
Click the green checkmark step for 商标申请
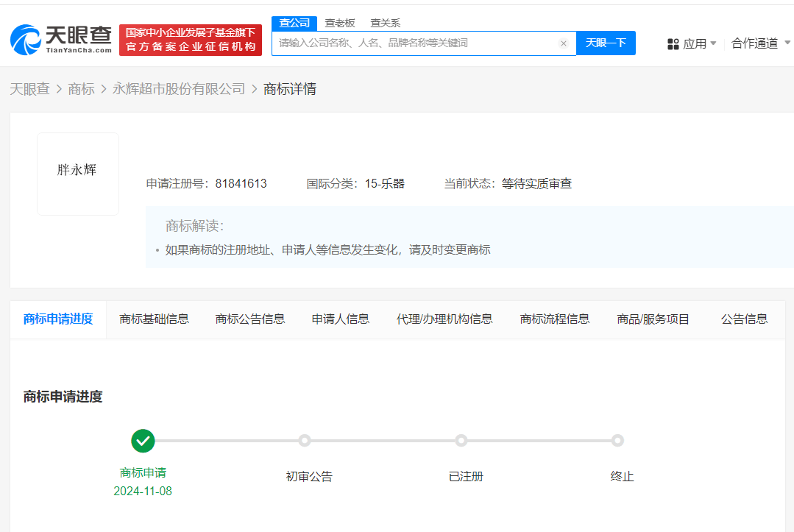coord(143,441)
